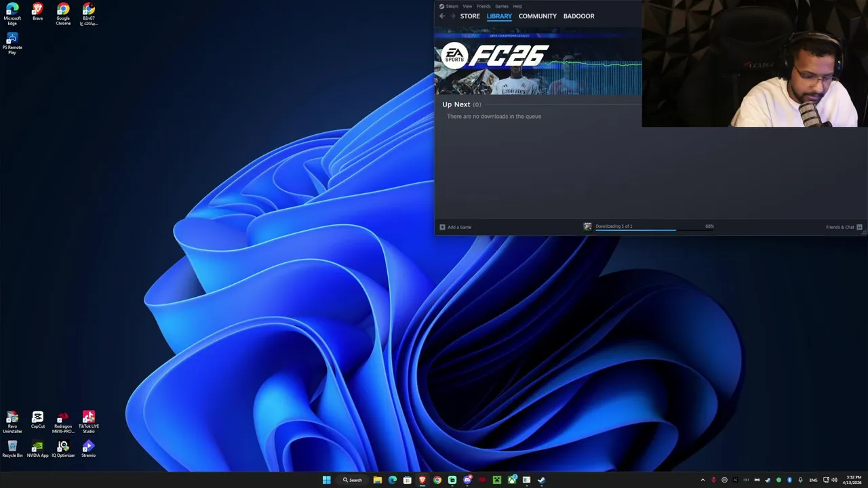Select the Up Next heading
This screenshot has height=488, width=868.
click(456, 104)
